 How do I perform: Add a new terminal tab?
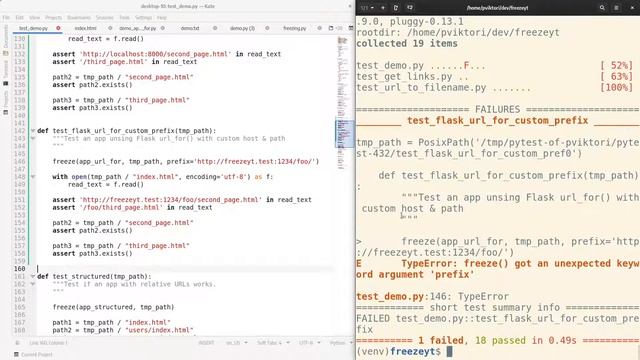click(x=383, y=7)
